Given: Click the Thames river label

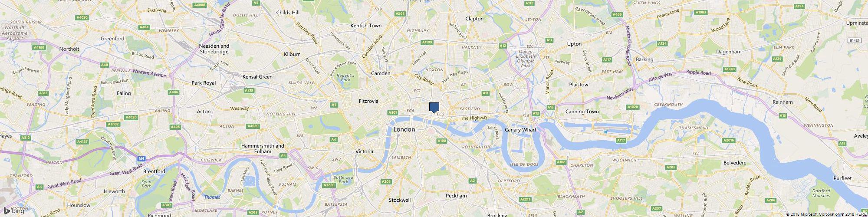Looking at the screenshot, I should tap(212, 197).
